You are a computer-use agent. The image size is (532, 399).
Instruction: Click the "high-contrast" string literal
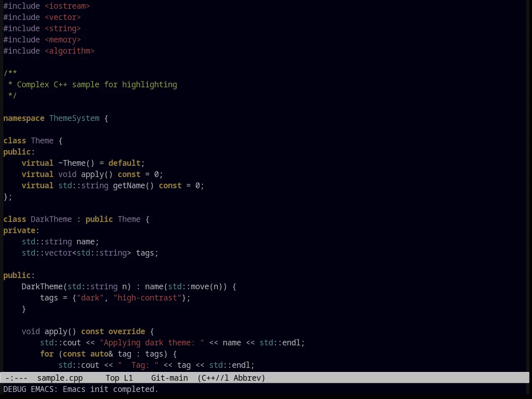147,298
